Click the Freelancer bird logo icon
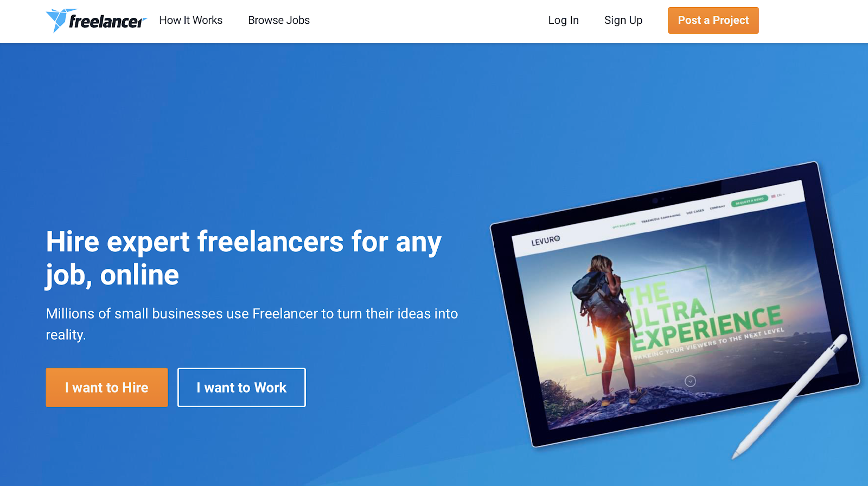868x486 pixels. pyautogui.click(x=56, y=20)
